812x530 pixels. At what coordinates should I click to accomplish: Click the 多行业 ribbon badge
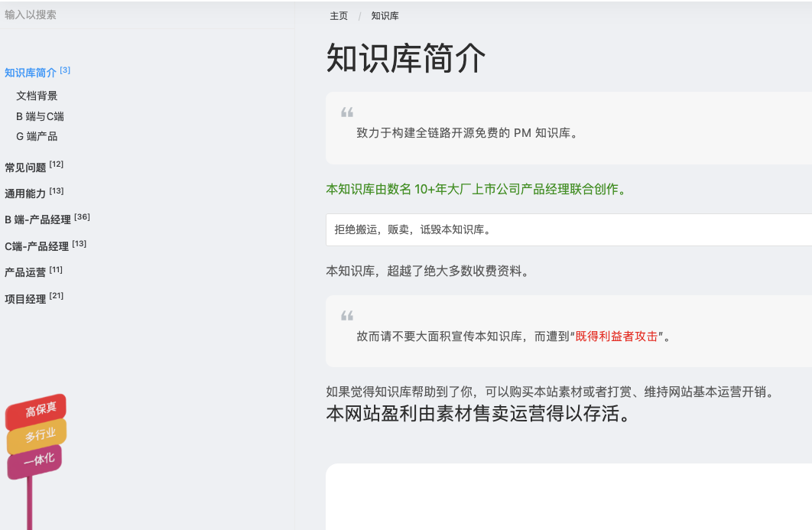click(38, 433)
